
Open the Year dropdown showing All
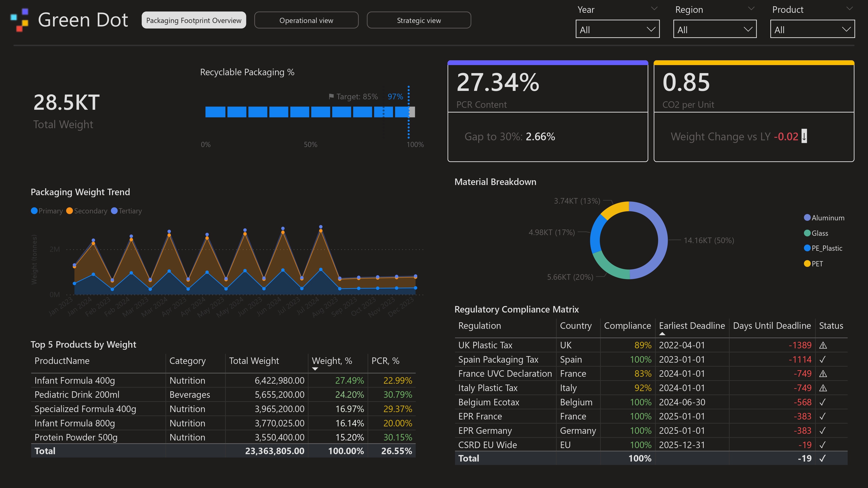(617, 29)
